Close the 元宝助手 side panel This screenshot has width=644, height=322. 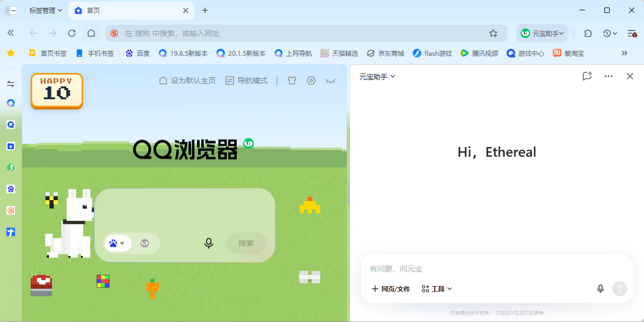630,76
